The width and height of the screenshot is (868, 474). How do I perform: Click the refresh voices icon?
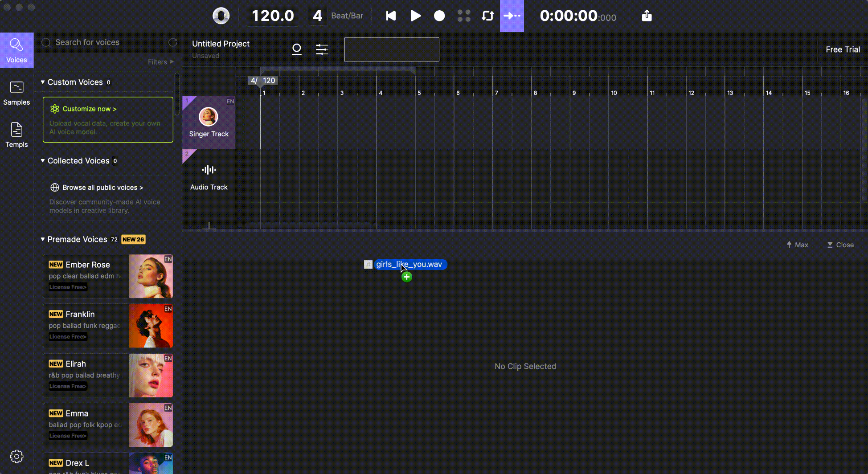(173, 42)
